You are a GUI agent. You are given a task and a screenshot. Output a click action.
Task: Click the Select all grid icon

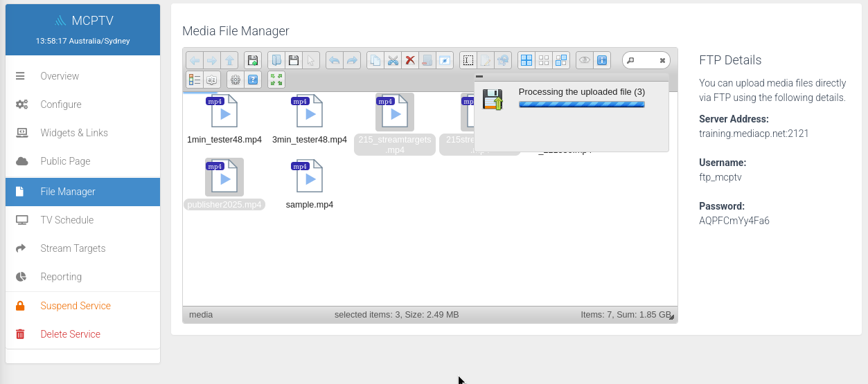click(x=526, y=60)
